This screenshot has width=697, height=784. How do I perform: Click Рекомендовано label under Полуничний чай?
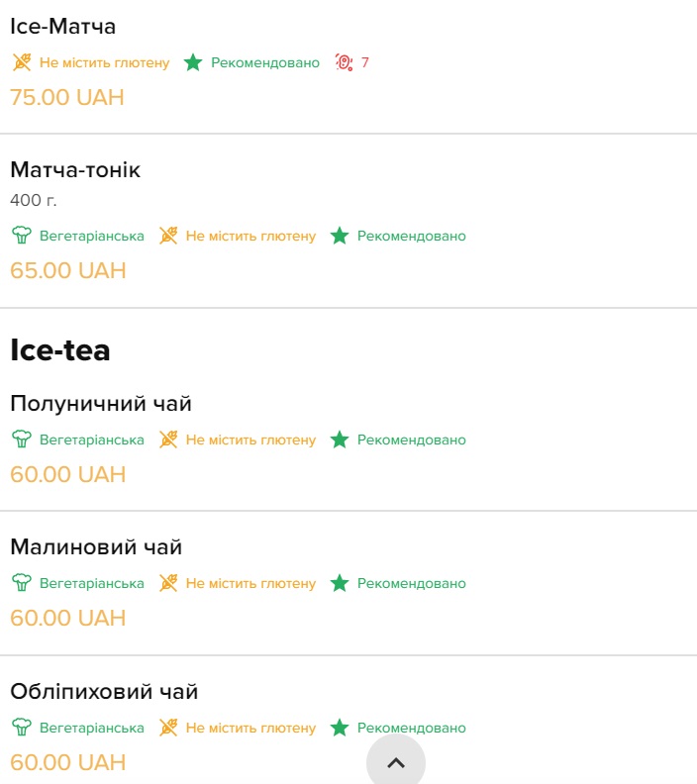click(412, 440)
